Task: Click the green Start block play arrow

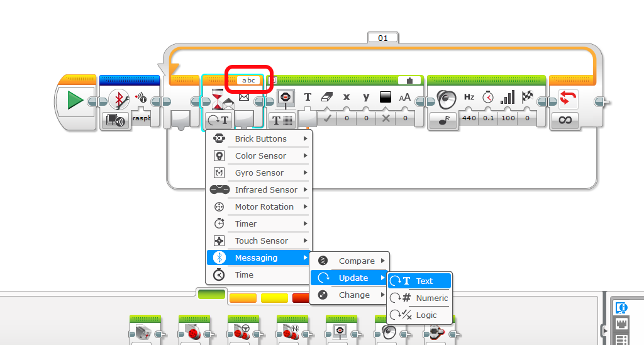Action: (75, 100)
